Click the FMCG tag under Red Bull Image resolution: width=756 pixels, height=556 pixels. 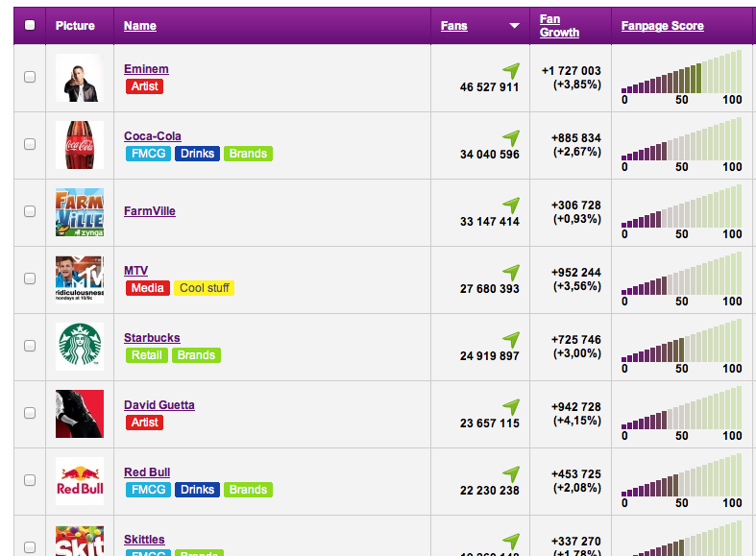pos(148,490)
